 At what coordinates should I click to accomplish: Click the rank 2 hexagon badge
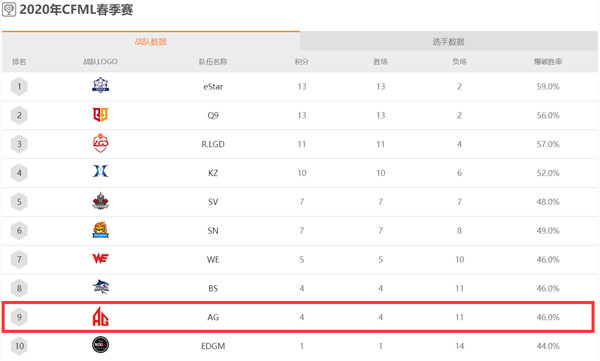(x=19, y=115)
